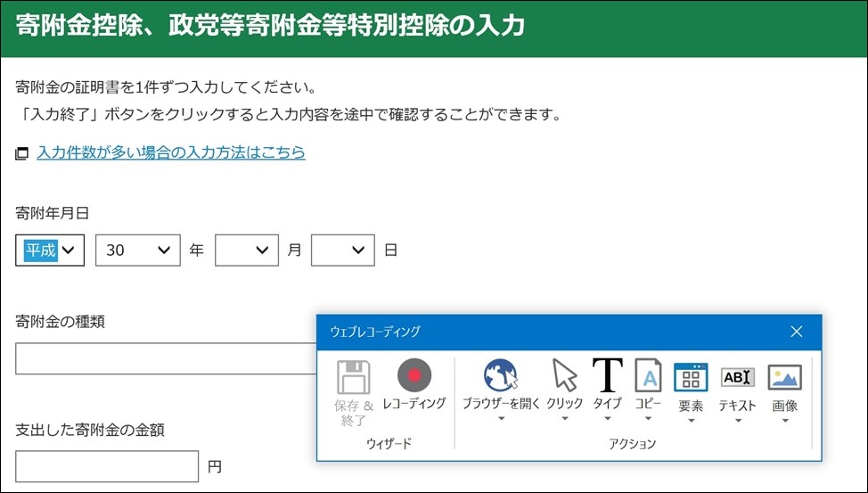This screenshot has width=868, height=493.
Task: Open the month (月) dropdown
Action: click(x=246, y=251)
